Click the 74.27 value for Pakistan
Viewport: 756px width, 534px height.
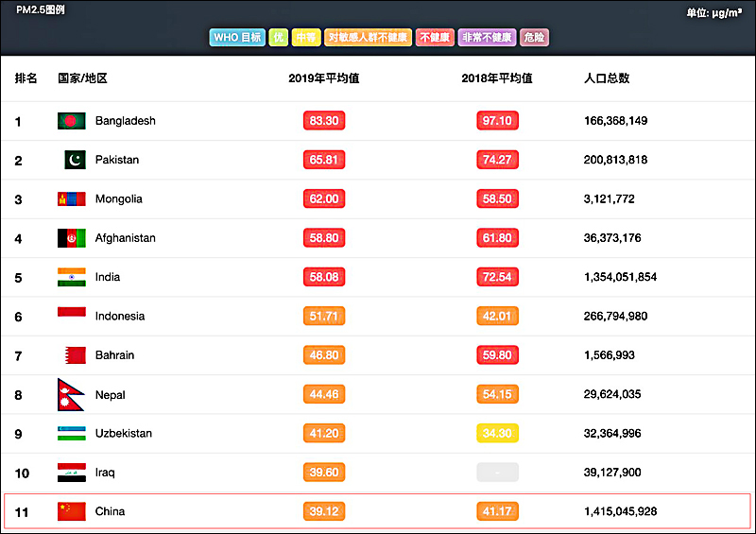pos(498,160)
